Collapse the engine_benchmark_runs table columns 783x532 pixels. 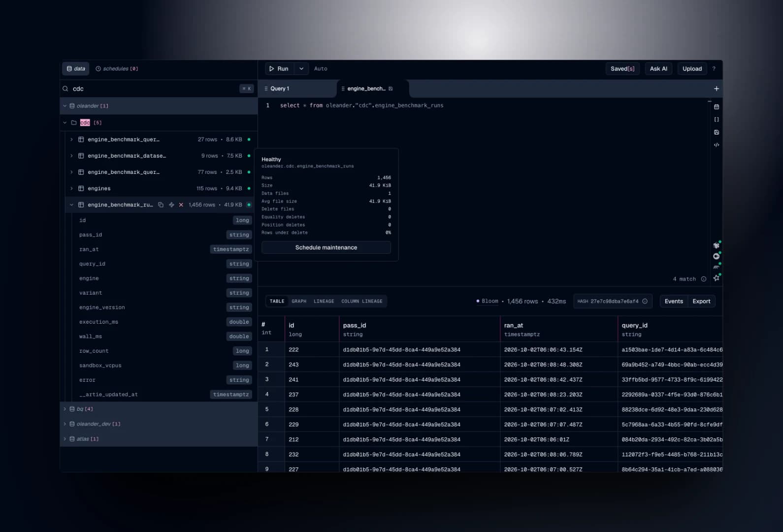click(x=71, y=205)
